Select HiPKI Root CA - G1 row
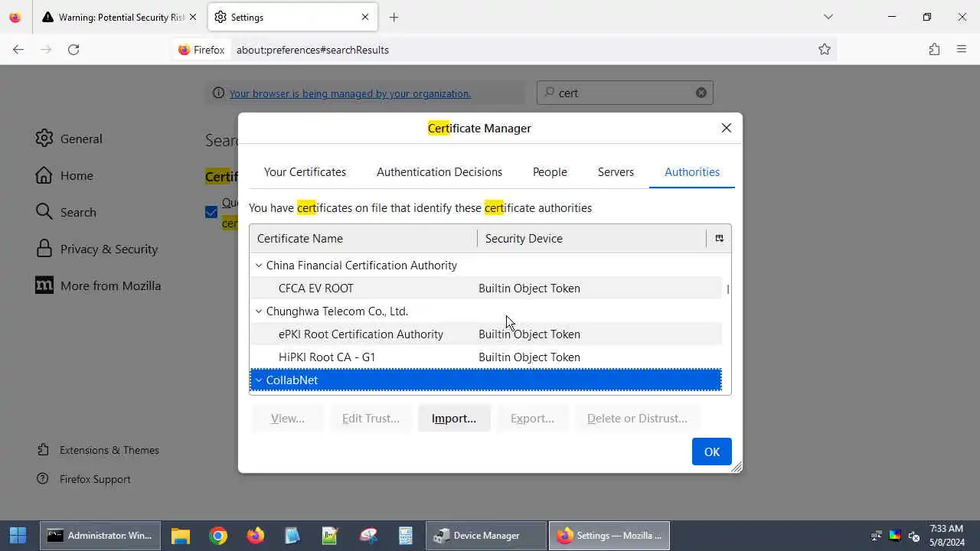This screenshot has height=551, width=980. point(485,357)
